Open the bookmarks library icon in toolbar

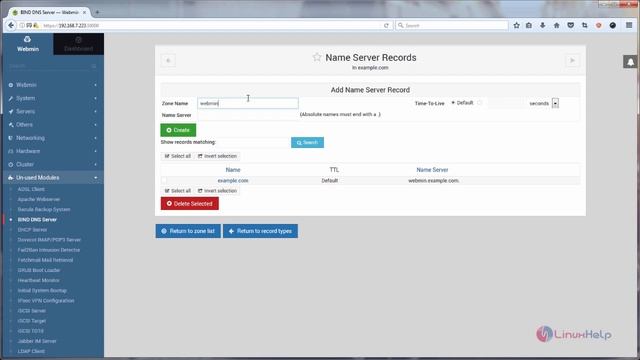click(x=529, y=25)
